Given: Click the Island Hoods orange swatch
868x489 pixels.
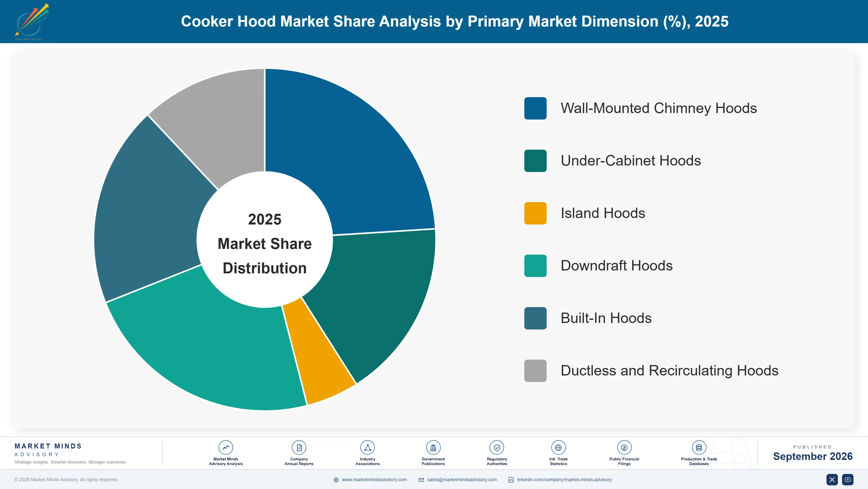Looking at the screenshot, I should pos(535,213).
